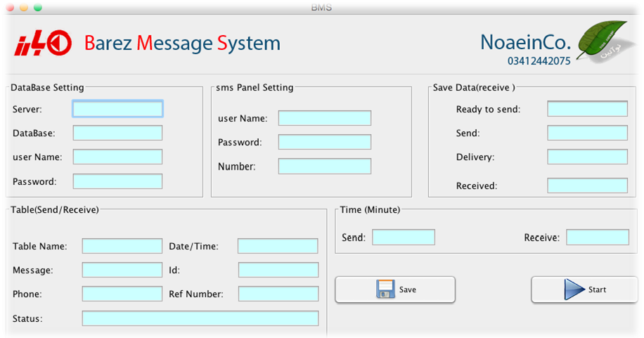The height and width of the screenshot is (338, 644).
Task: Select the Table Name input field
Action: pyautogui.click(x=122, y=246)
